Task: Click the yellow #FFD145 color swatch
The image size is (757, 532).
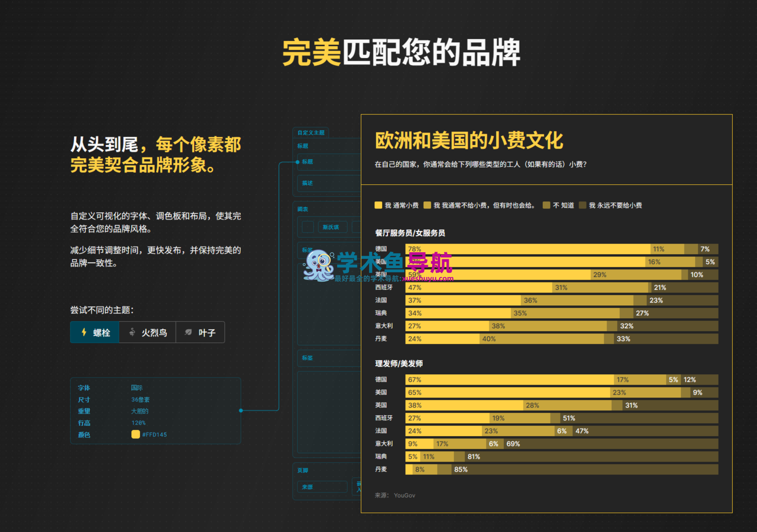Action: [136, 434]
